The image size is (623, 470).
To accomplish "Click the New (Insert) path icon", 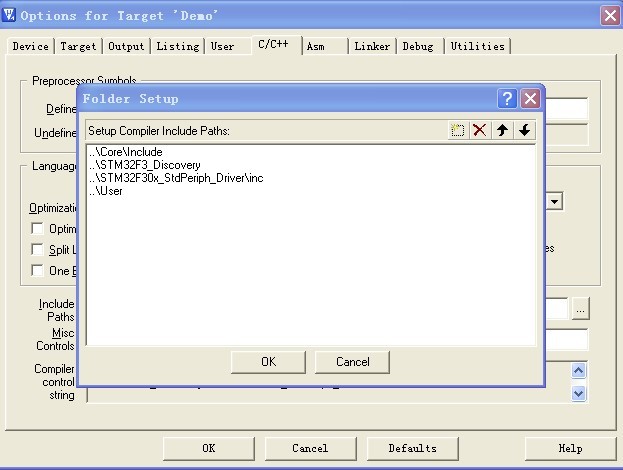I will 458,131.
